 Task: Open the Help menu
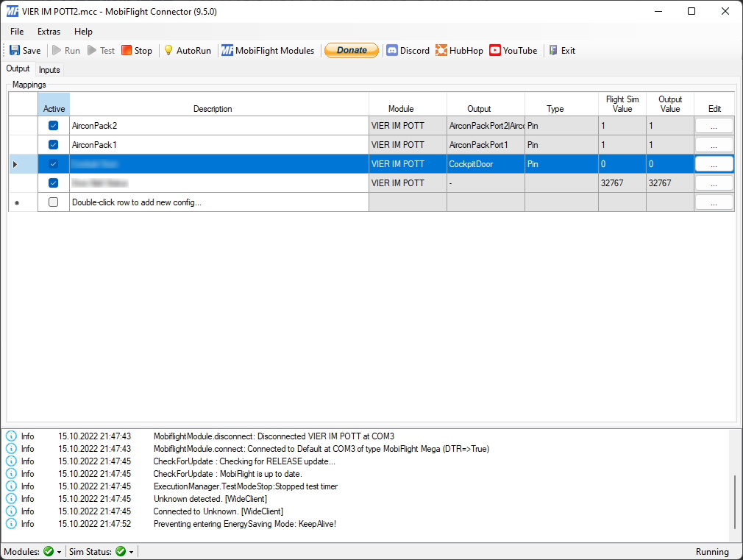point(83,32)
